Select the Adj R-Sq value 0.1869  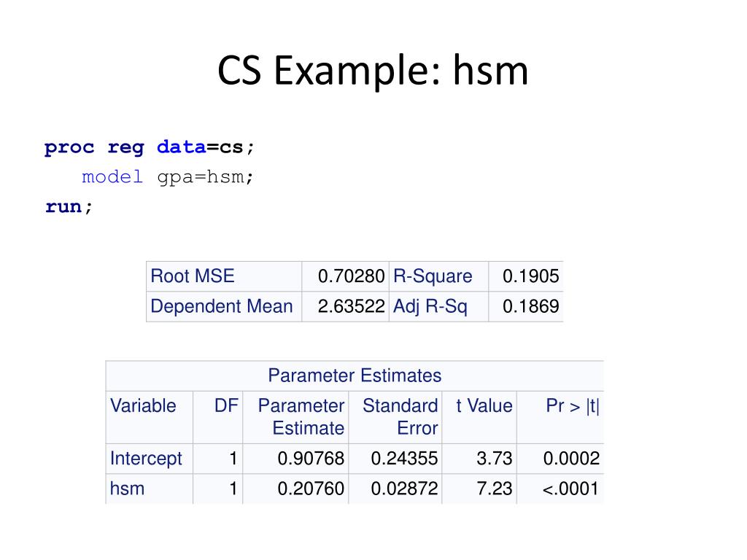coord(531,306)
